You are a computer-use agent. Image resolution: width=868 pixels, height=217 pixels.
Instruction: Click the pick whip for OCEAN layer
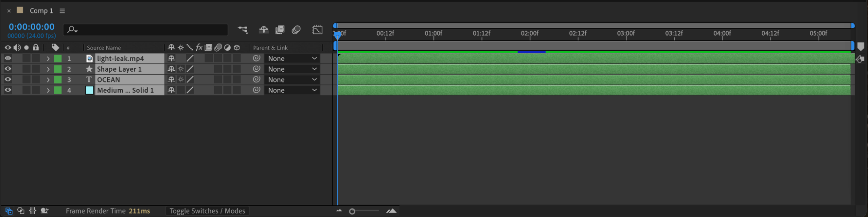click(257, 79)
